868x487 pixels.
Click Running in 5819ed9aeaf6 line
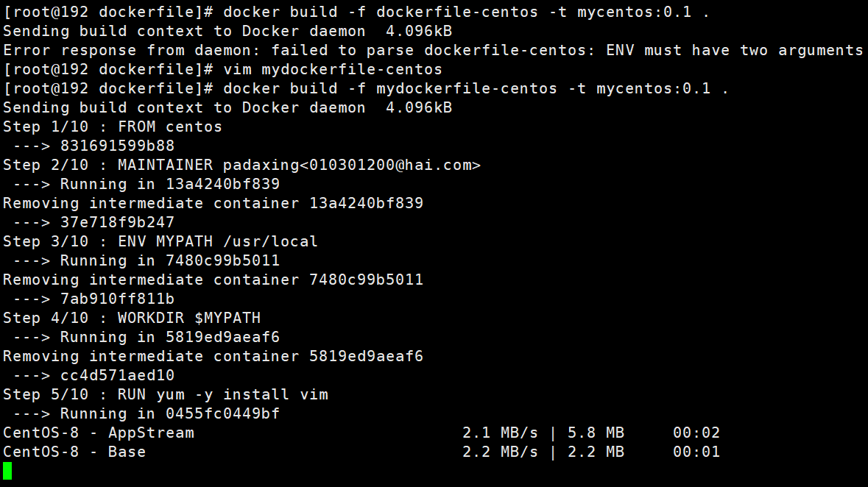coord(147,337)
